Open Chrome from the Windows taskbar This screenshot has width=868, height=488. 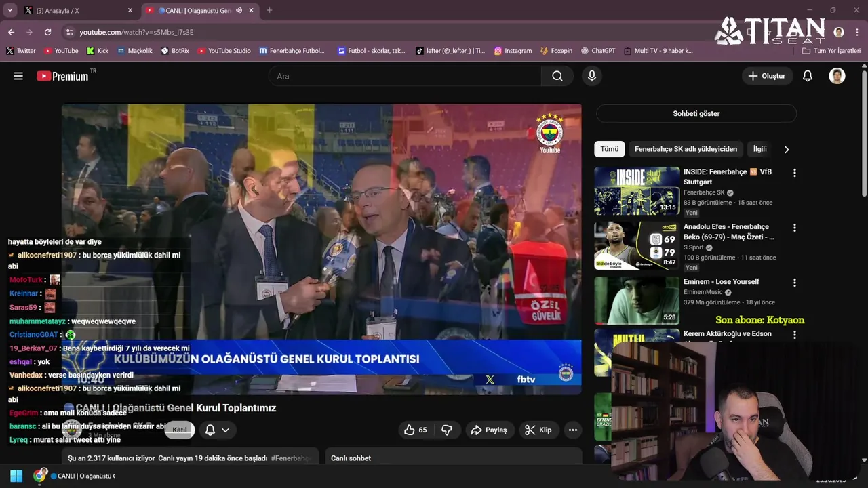click(x=39, y=475)
